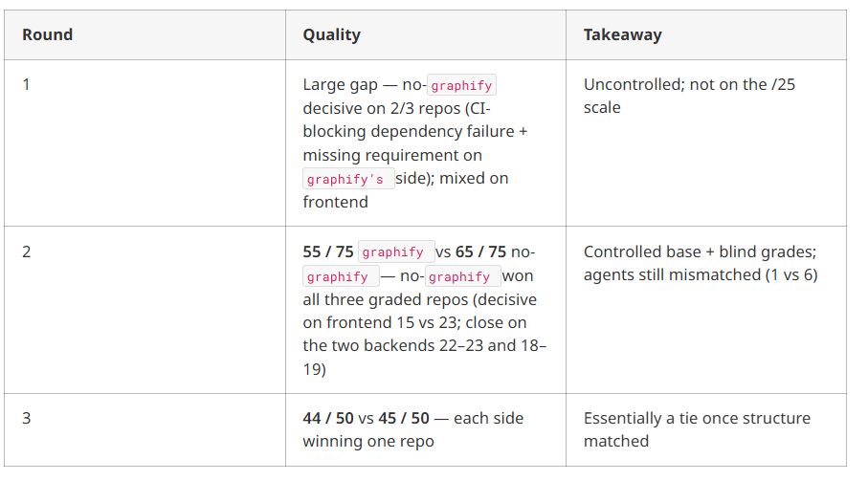
Task: Click the 'Essentially a tie' takeaway cell
Action: [706, 429]
